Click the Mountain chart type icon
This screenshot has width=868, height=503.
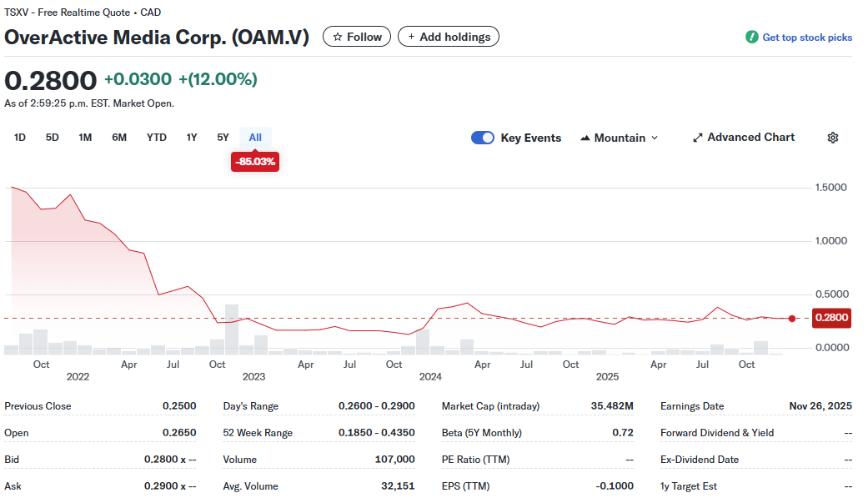pyautogui.click(x=585, y=138)
